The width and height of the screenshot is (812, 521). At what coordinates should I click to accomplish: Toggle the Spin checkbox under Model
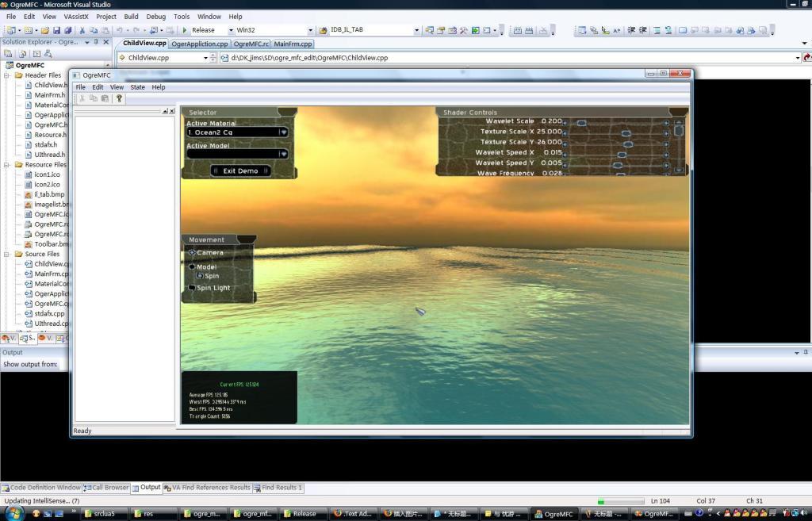tap(200, 276)
